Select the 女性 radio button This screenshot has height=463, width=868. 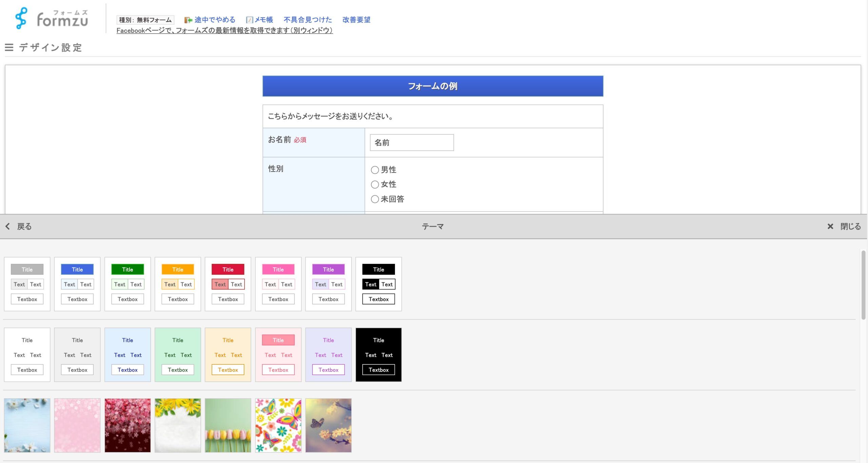(375, 185)
